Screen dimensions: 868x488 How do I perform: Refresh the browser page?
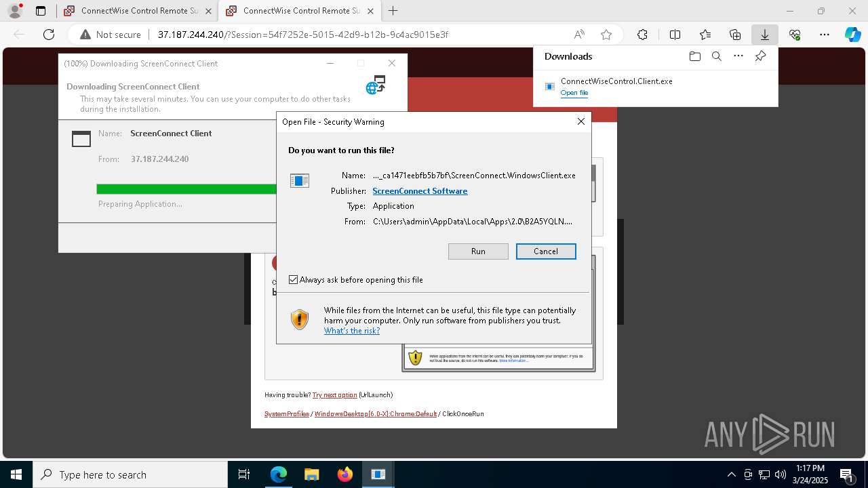(49, 35)
